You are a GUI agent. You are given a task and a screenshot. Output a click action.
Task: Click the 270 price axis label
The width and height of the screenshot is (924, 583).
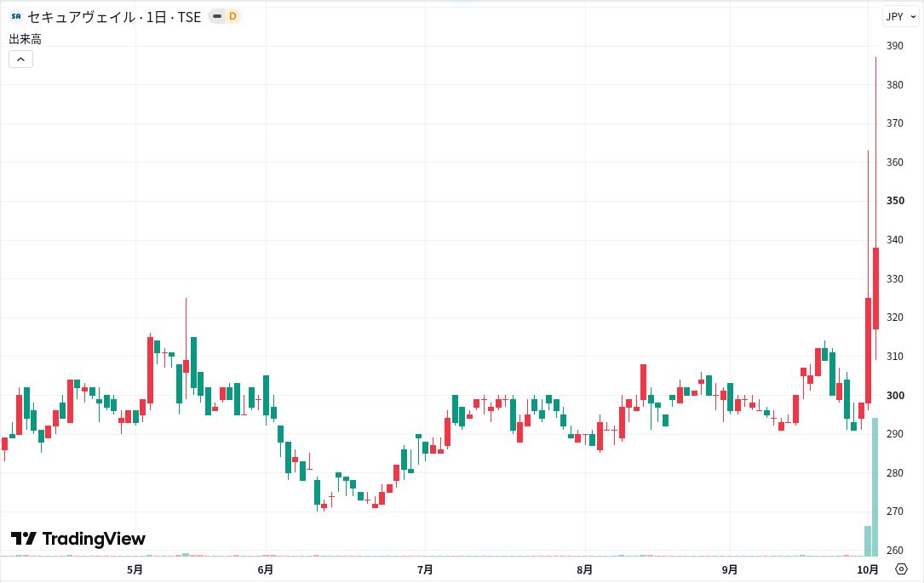894,512
